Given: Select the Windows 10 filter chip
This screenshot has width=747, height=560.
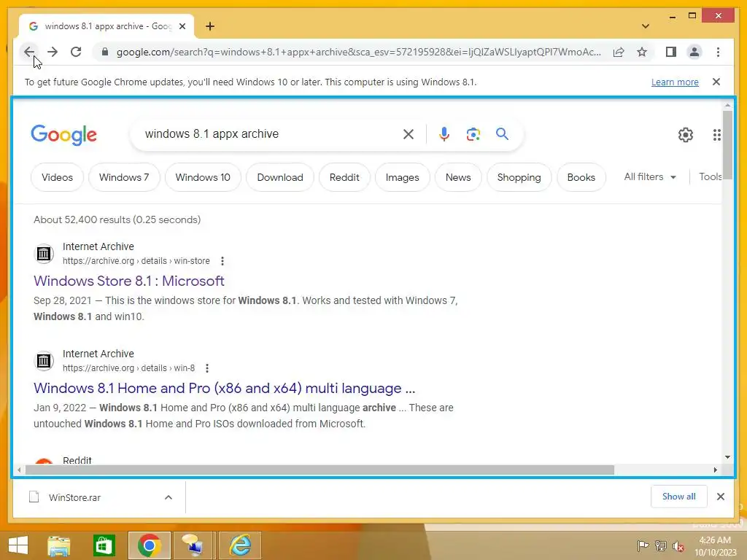Looking at the screenshot, I should 203,177.
